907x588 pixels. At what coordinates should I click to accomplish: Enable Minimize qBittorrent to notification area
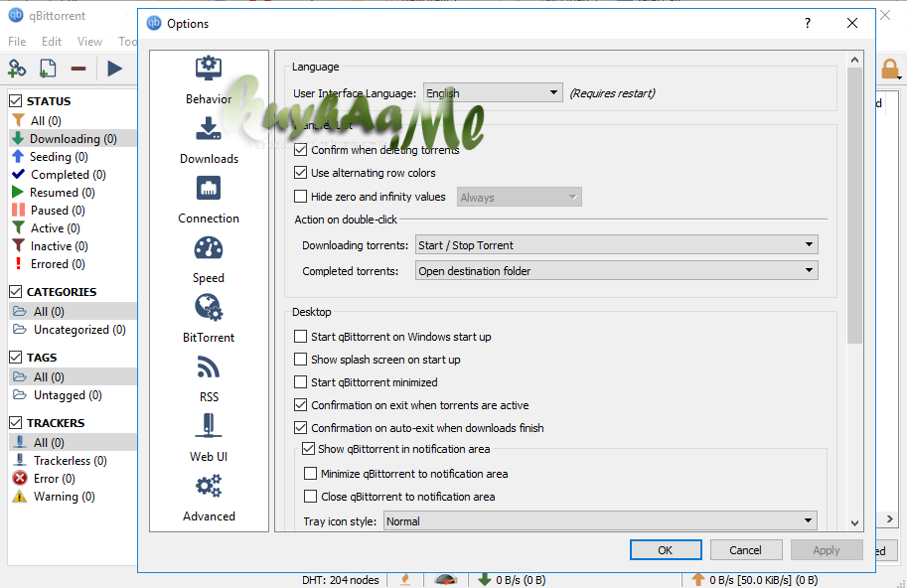coord(311,474)
